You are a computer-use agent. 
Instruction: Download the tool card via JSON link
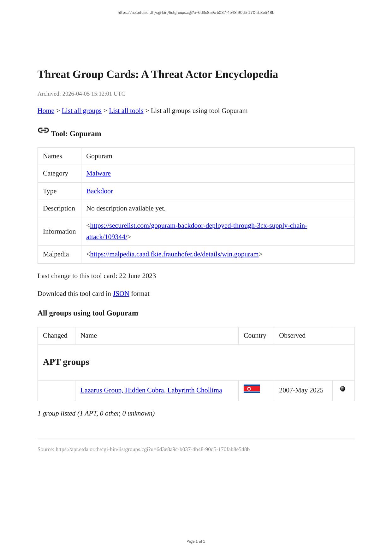(x=121, y=294)
